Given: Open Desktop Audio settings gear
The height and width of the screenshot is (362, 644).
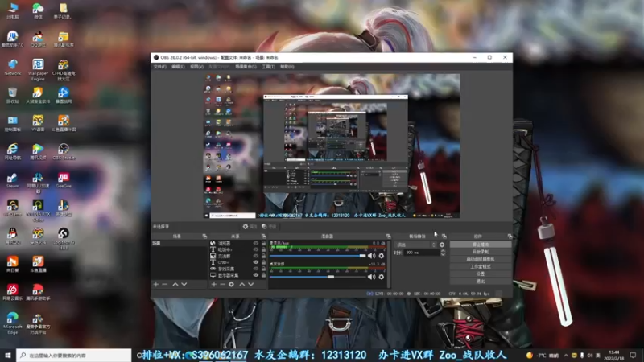Looking at the screenshot, I should coord(381,277).
